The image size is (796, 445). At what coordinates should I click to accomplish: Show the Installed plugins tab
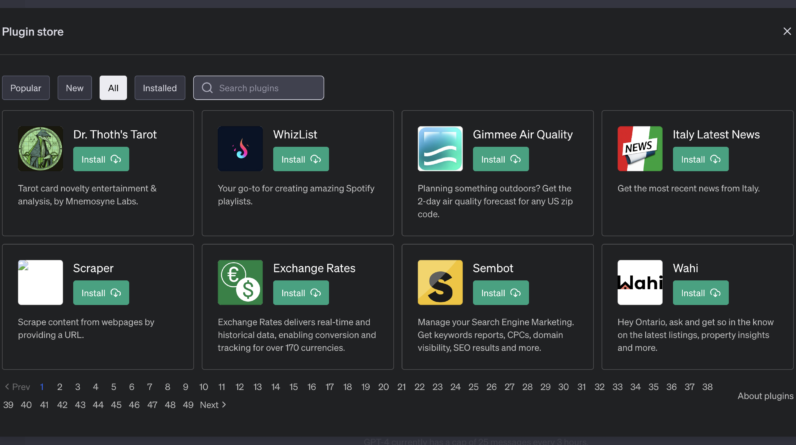pyautogui.click(x=160, y=88)
